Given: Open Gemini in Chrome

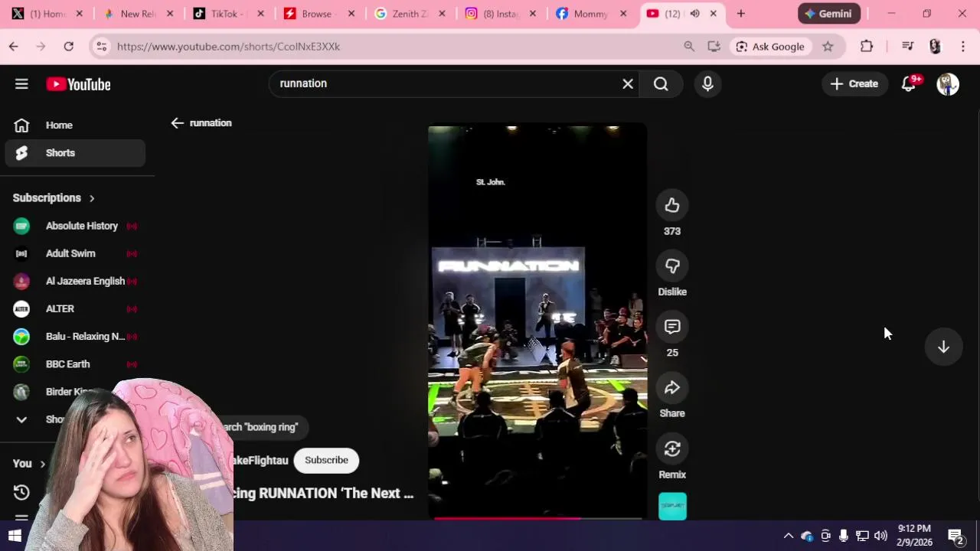Looking at the screenshot, I should coord(829,14).
